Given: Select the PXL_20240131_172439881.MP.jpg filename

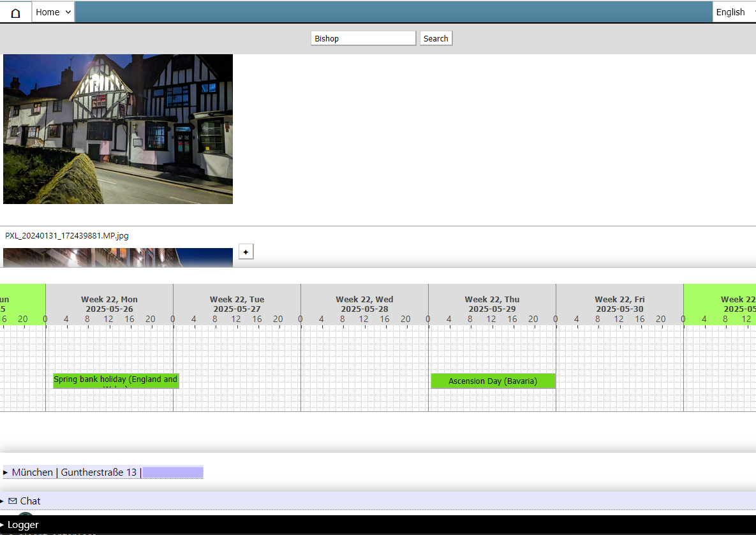Looking at the screenshot, I should click(67, 236).
